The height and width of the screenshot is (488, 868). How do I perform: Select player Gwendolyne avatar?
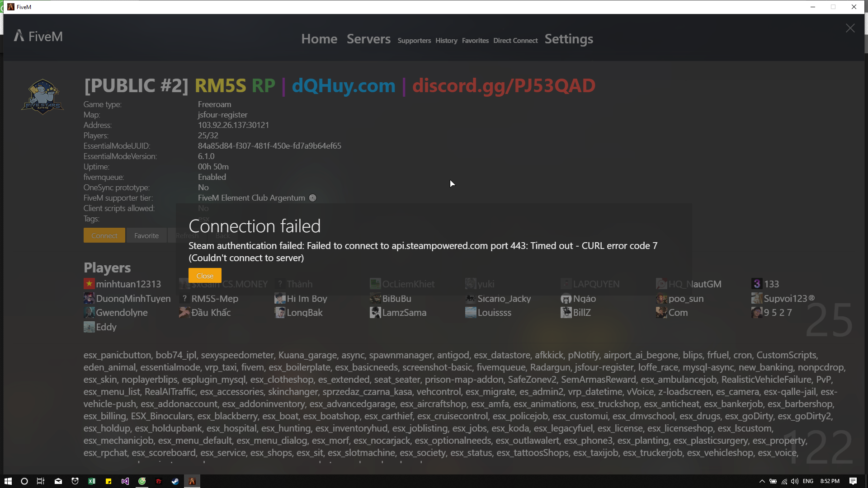[x=89, y=312]
